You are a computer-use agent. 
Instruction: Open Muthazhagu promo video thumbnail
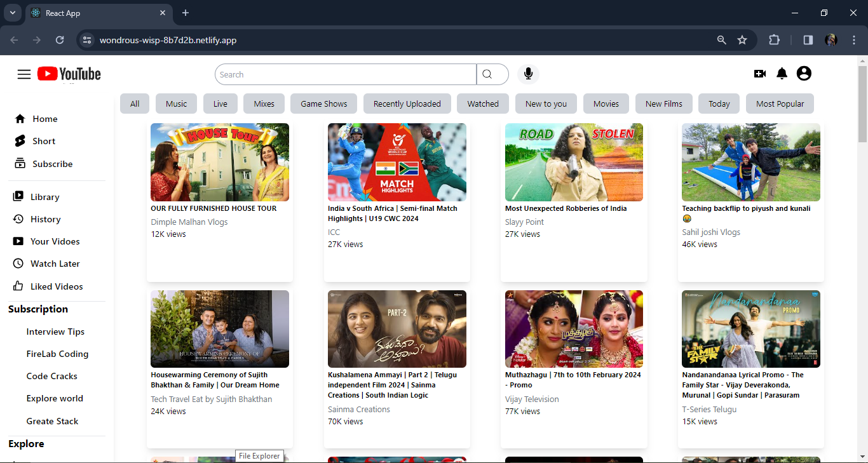[x=574, y=329]
